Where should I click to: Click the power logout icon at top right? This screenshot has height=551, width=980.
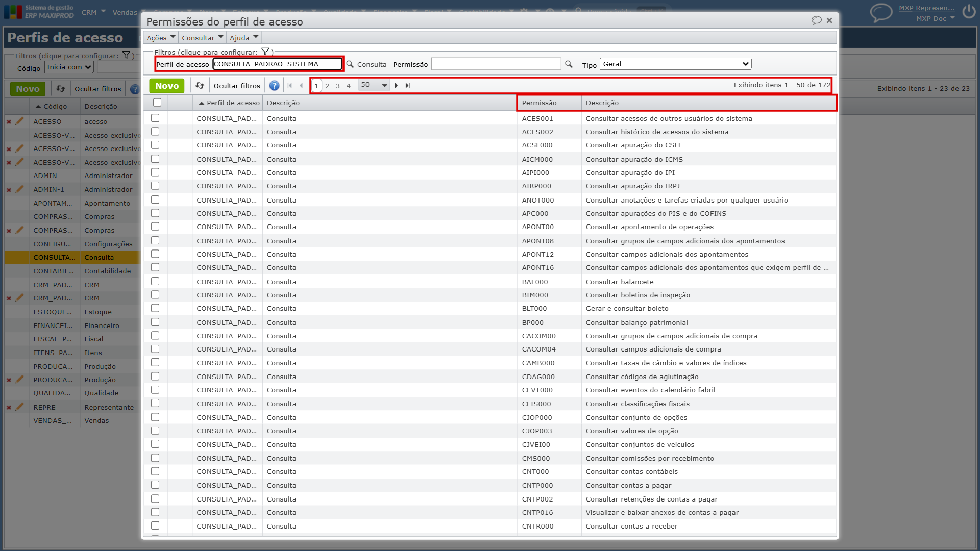(x=969, y=11)
